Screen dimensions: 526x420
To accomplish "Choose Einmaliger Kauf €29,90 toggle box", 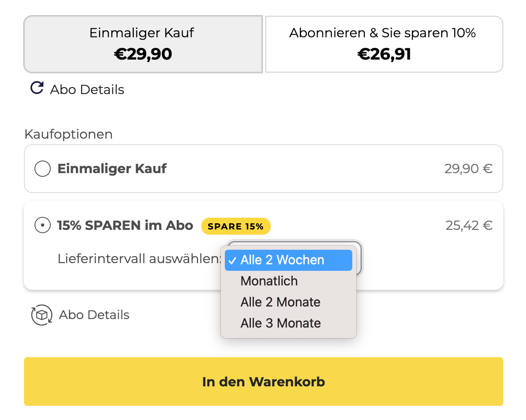I will click(x=143, y=44).
